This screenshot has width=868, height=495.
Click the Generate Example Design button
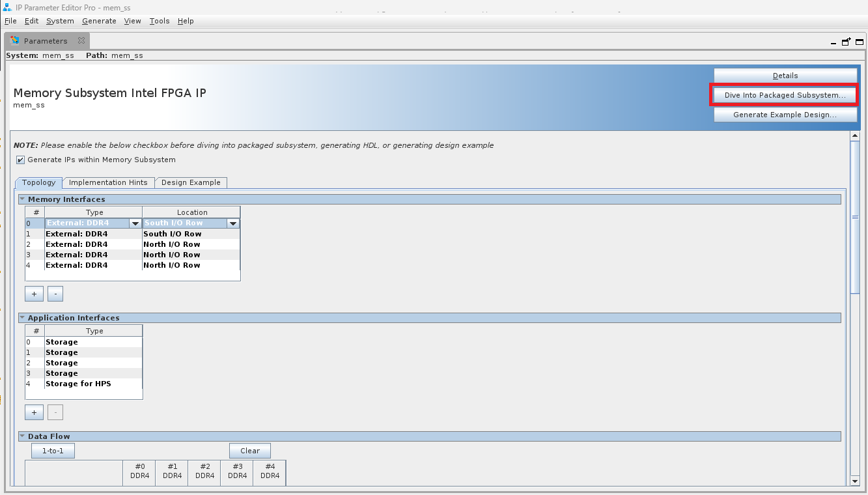(785, 115)
